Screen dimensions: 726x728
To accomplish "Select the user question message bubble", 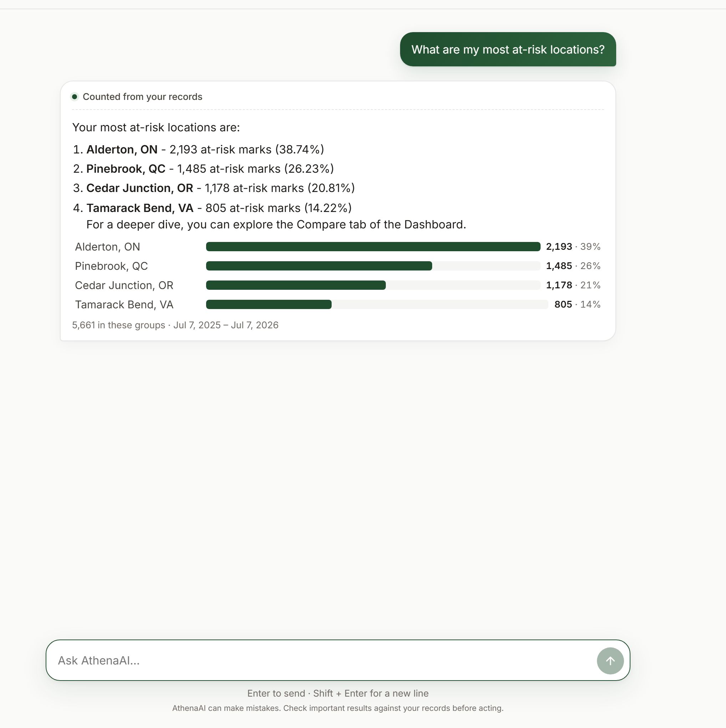I will [508, 49].
